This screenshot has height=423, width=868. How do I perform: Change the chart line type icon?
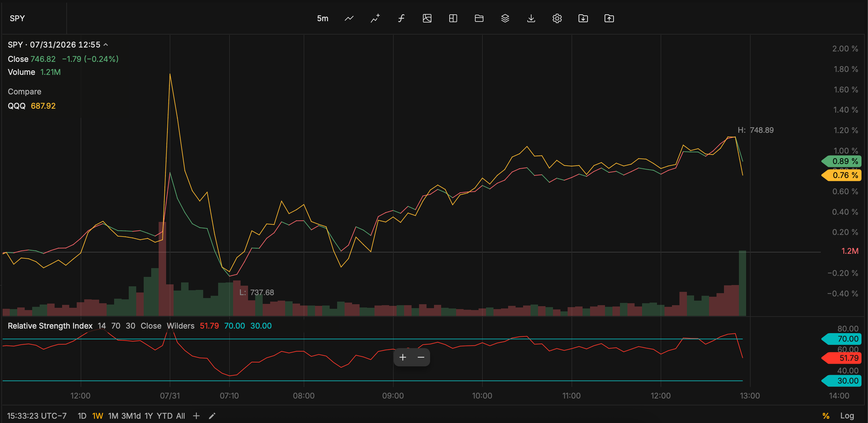pyautogui.click(x=349, y=18)
